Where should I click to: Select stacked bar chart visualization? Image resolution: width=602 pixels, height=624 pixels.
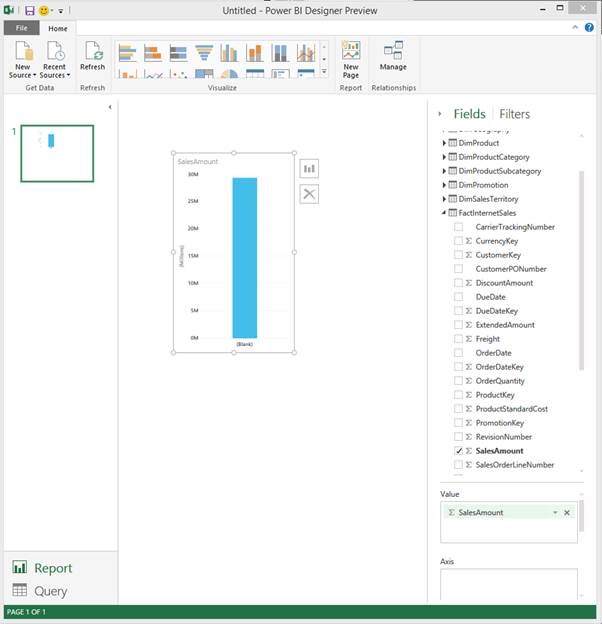pyautogui.click(x=153, y=53)
